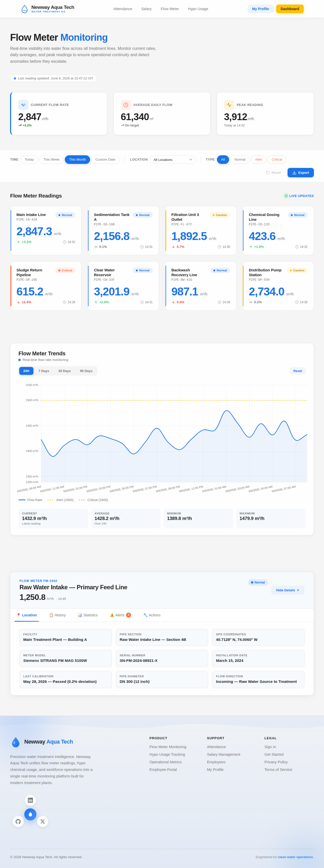This screenshot has height=868, width=324.
Task: Switch to the History tab
Action: point(57,615)
